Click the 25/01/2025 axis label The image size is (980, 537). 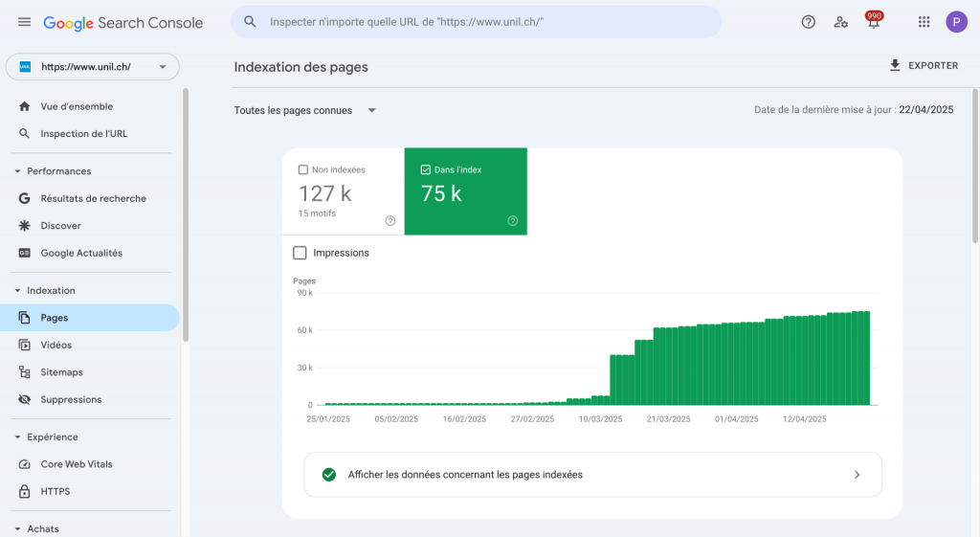[x=328, y=419]
